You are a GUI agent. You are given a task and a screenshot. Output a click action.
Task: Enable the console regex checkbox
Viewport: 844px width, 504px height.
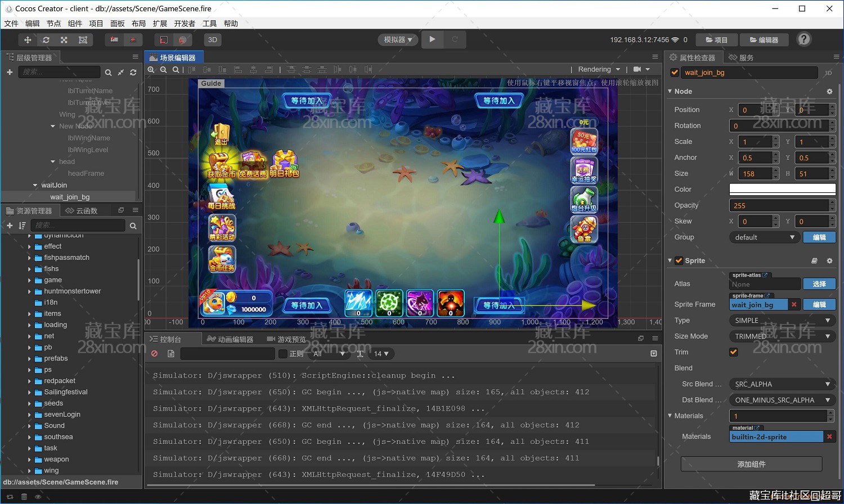click(283, 354)
